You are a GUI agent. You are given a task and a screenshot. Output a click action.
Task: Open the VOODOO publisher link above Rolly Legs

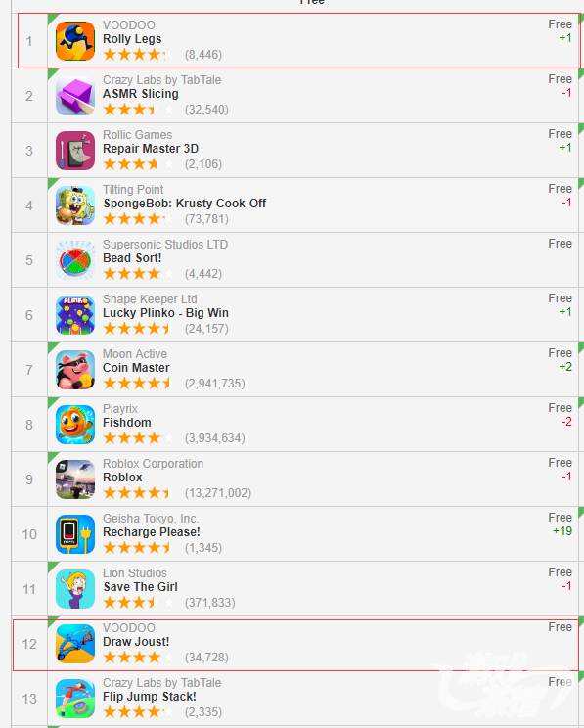(129, 25)
